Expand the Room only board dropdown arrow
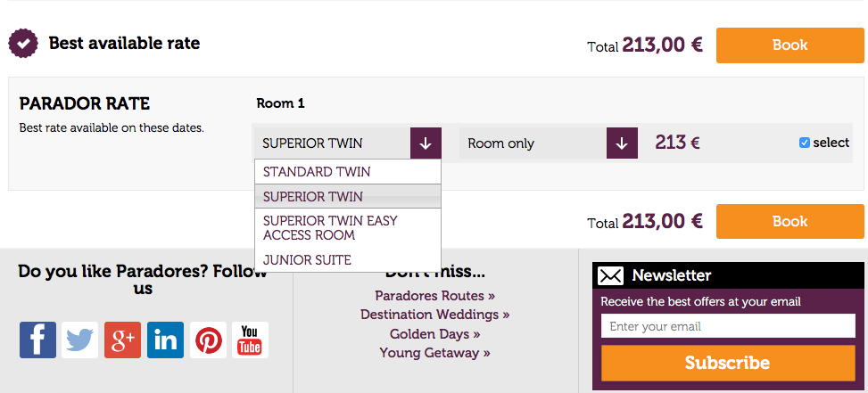 point(622,143)
